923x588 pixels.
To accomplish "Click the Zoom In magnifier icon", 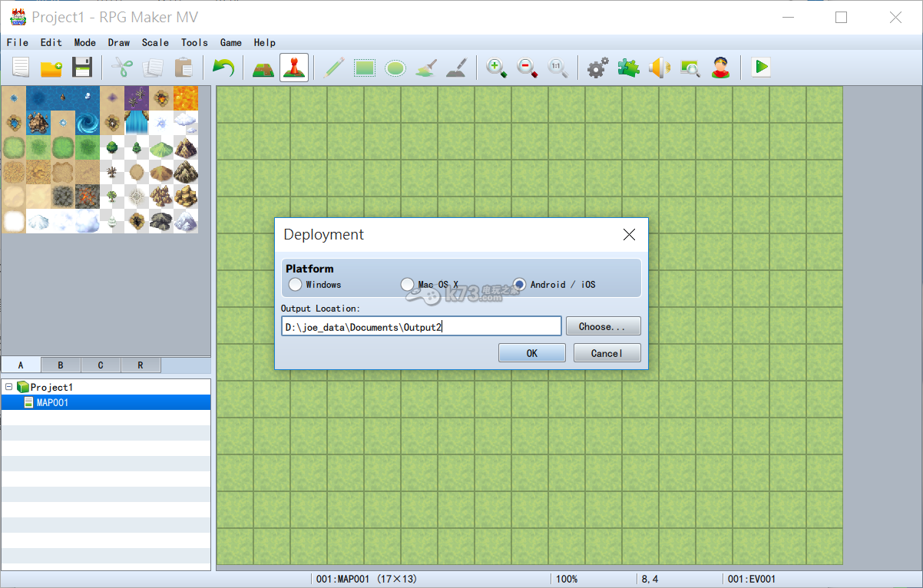I will click(x=497, y=68).
